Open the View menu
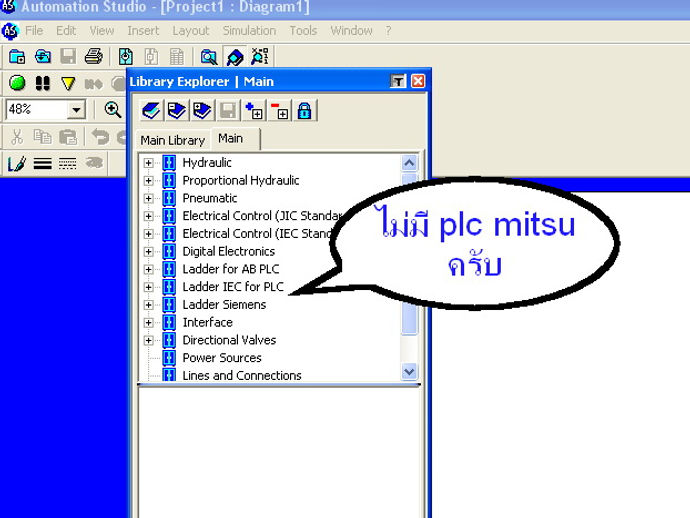The width and height of the screenshot is (690, 518). 102,31
